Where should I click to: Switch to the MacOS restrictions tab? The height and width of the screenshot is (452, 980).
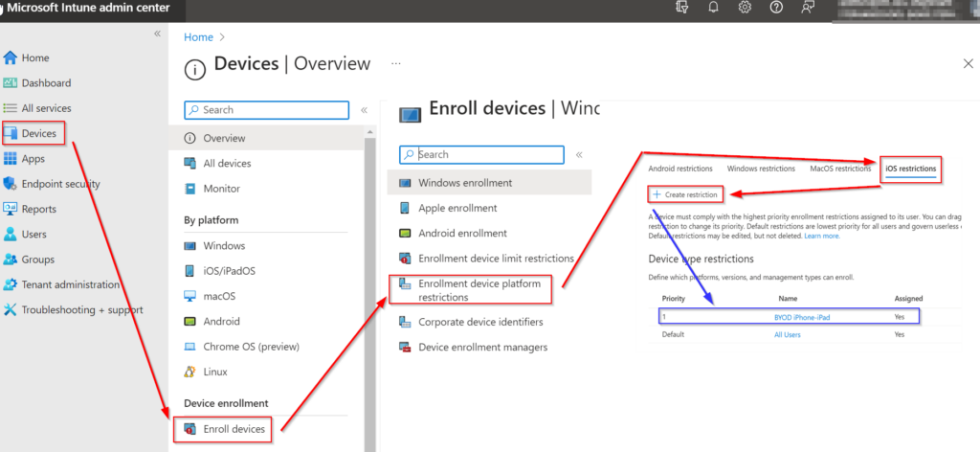(840, 169)
